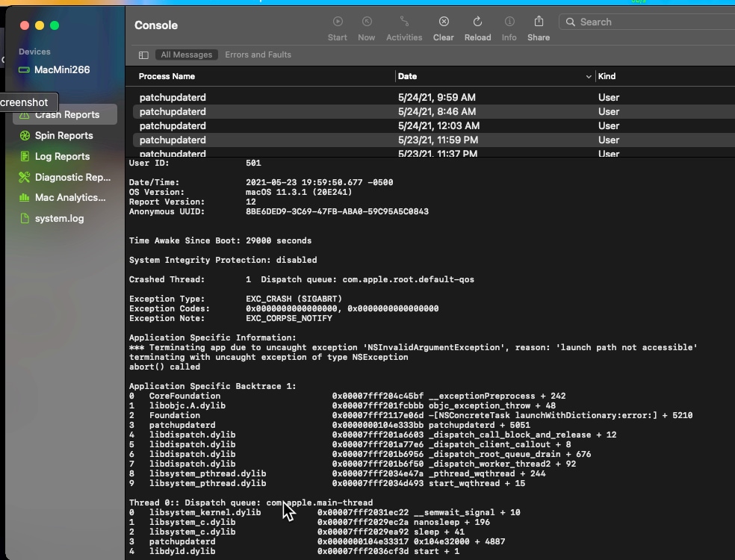The height and width of the screenshot is (560, 735).
Task: Click the Date column sort chevron
Action: point(589,77)
